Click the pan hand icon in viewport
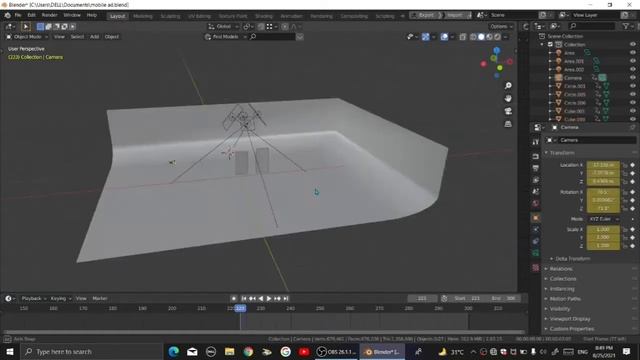The image size is (640, 360). (508, 98)
